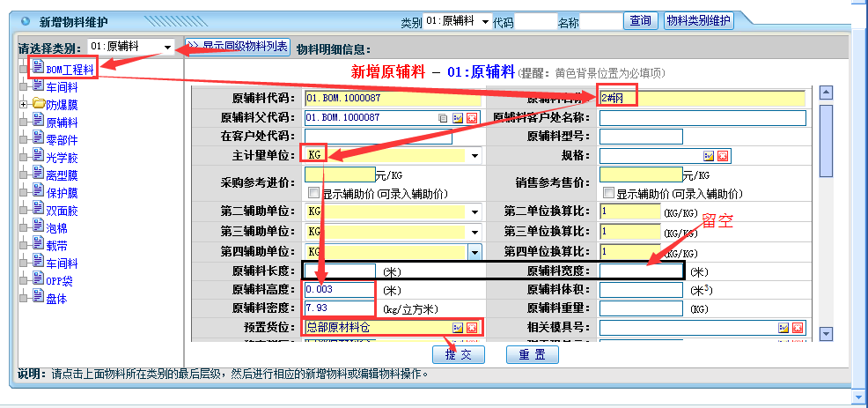Image resolution: width=868 pixels, height=408 pixels.
Task: Click the 原辅料型号 input field
Action: pyautogui.click(x=641, y=137)
